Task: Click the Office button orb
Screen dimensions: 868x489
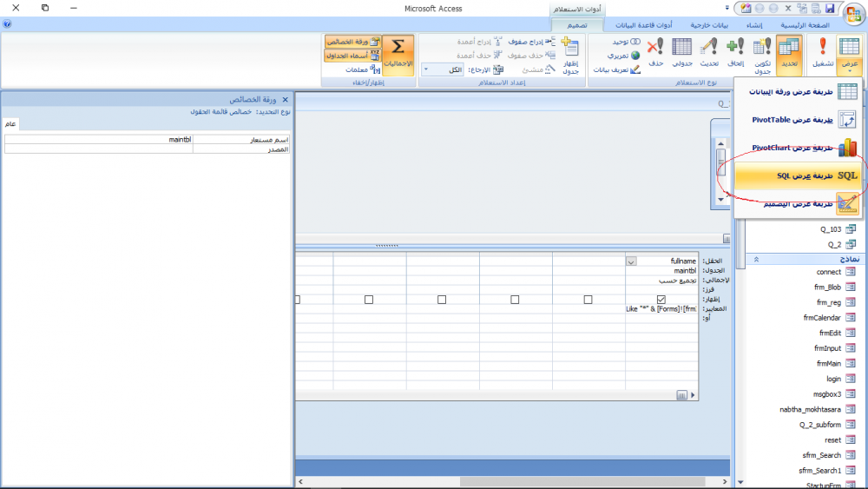Action: click(853, 13)
